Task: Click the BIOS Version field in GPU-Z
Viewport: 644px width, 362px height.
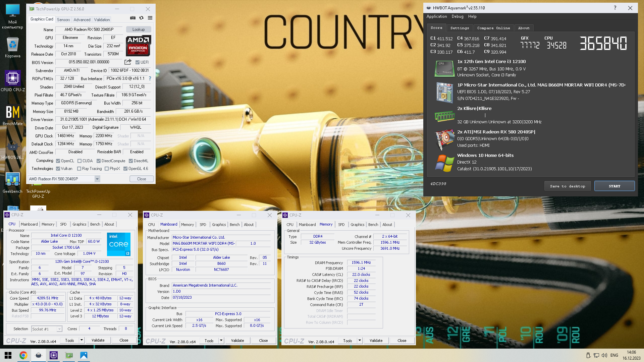Action: 89,62
